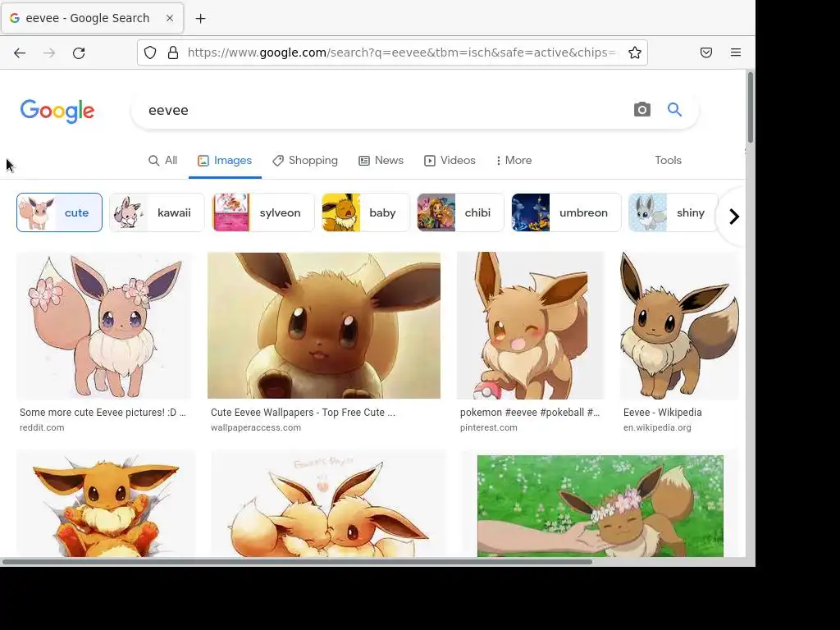The image size is (840, 630).
Task: Reload the page with the refresh icon
Action: click(79, 52)
